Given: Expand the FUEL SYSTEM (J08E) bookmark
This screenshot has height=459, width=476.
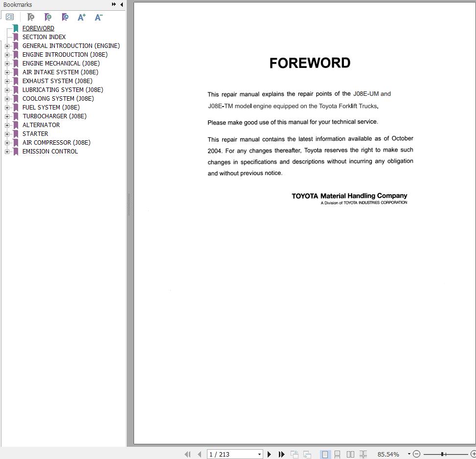Looking at the screenshot, I should point(6,107).
